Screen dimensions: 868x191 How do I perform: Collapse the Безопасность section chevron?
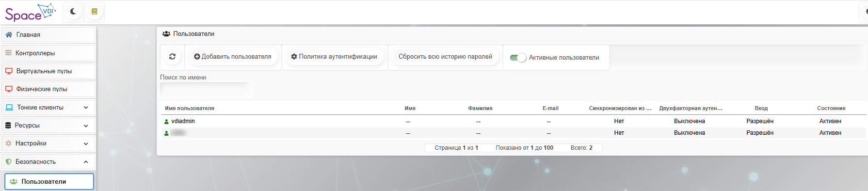(x=86, y=162)
